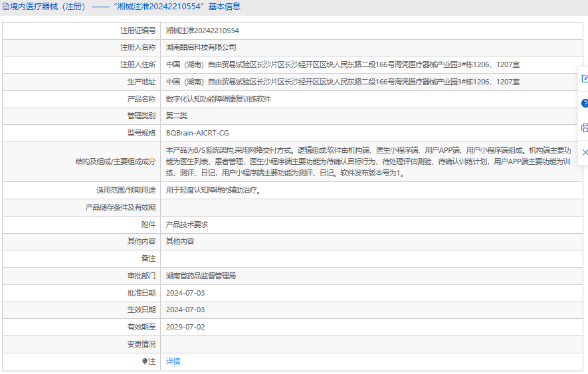Click registration number value 湘械注准20242210554 in table
Viewport: 588px width, 374px height.
click(x=203, y=31)
